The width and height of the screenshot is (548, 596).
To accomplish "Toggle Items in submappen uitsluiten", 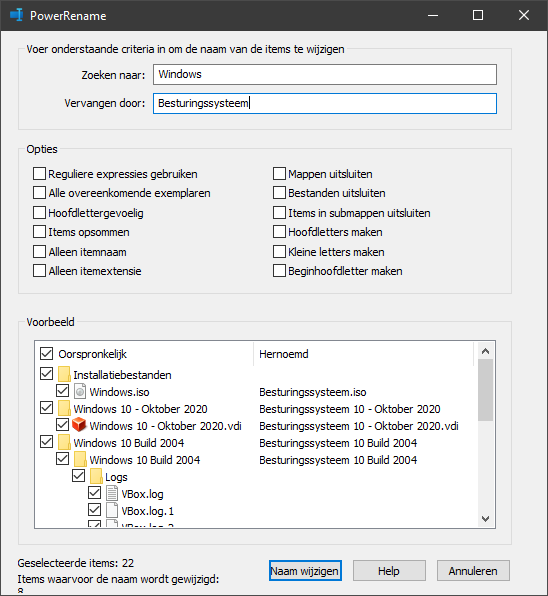I will (x=279, y=212).
